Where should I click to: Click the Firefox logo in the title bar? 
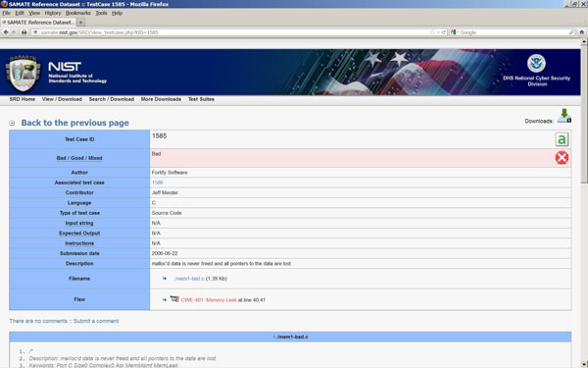coord(4,4)
